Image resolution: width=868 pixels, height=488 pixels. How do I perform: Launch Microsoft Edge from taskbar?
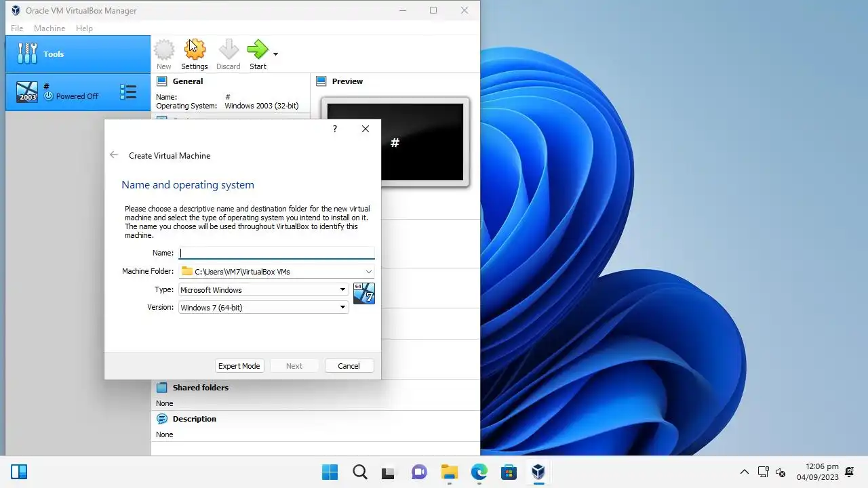coord(479,472)
